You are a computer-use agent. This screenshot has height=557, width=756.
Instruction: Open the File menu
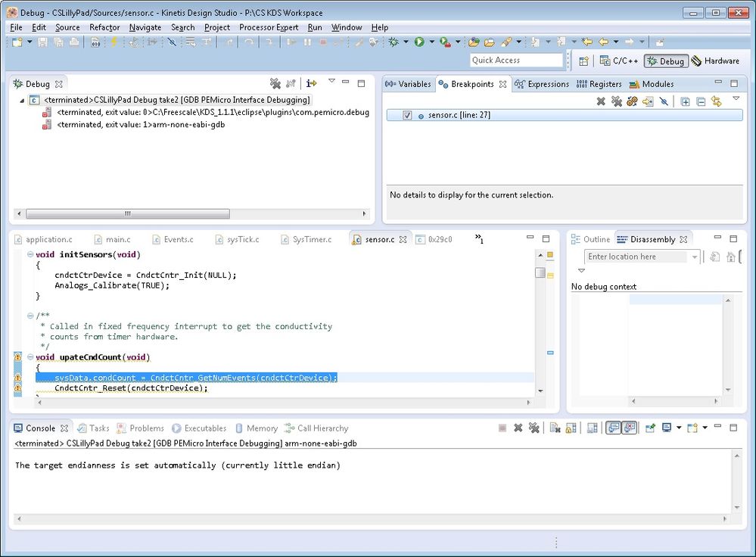[x=16, y=27]
